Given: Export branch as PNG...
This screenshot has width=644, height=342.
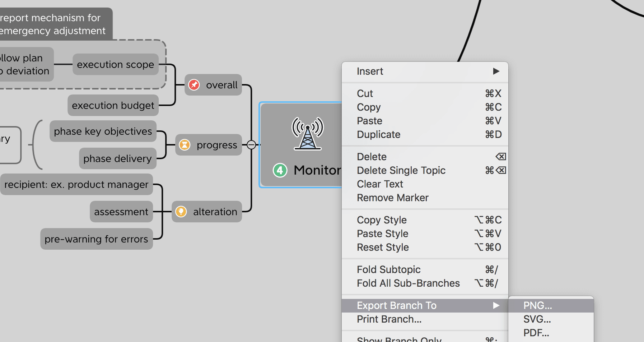Looking at the screenshot, I should [551, 305].
